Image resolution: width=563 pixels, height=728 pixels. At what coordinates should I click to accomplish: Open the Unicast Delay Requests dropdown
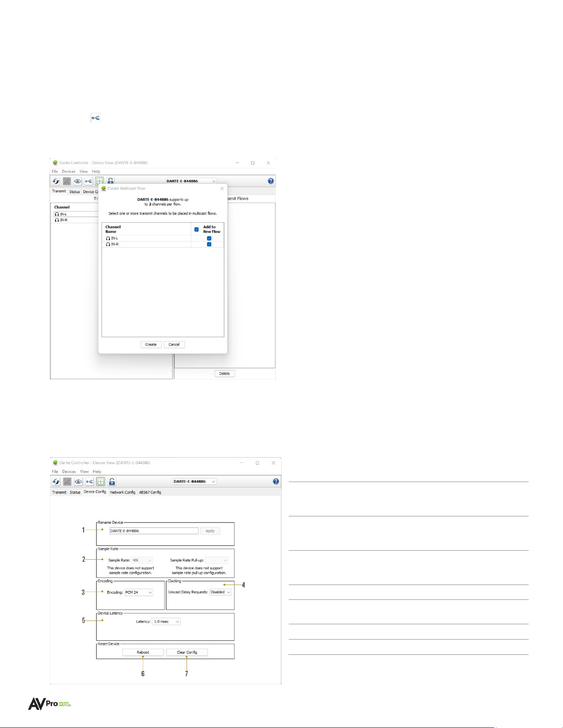(x=220, y=592)
